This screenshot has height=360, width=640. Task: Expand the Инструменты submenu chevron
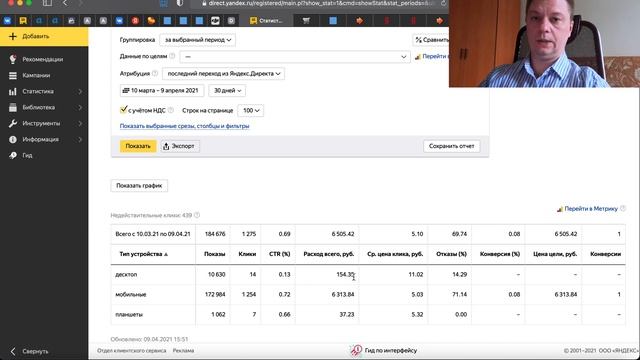(x=80, y=123)
